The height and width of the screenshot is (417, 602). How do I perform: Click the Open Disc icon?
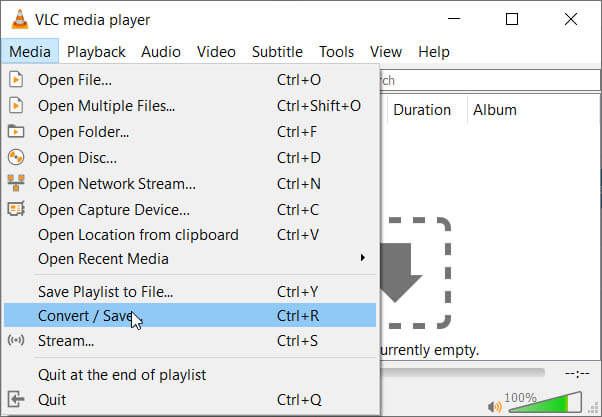click(16, 157)
